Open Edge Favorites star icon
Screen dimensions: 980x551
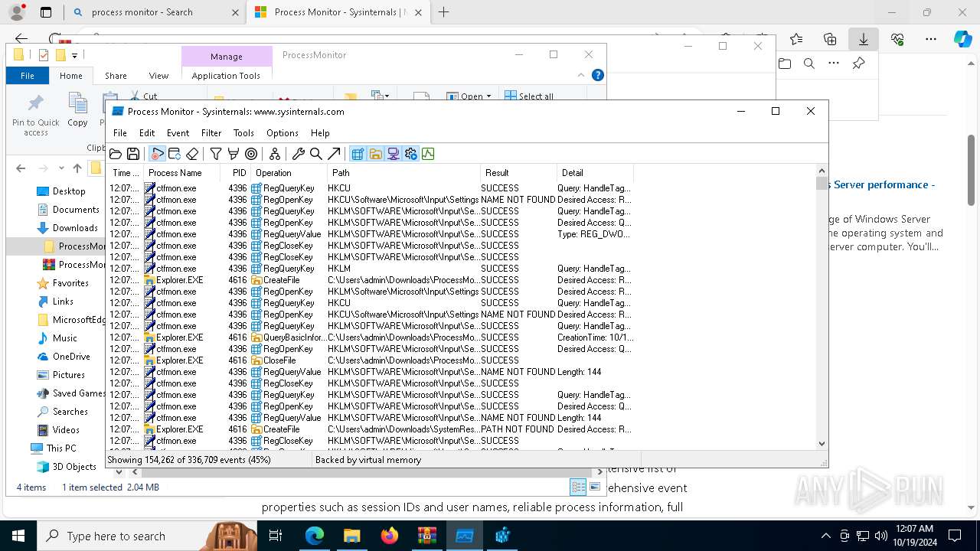point(796,39)
